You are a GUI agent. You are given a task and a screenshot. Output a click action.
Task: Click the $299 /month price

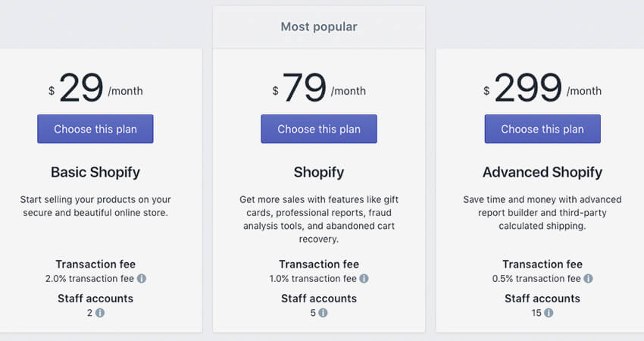pyautogui.click(x=542, y=89)
